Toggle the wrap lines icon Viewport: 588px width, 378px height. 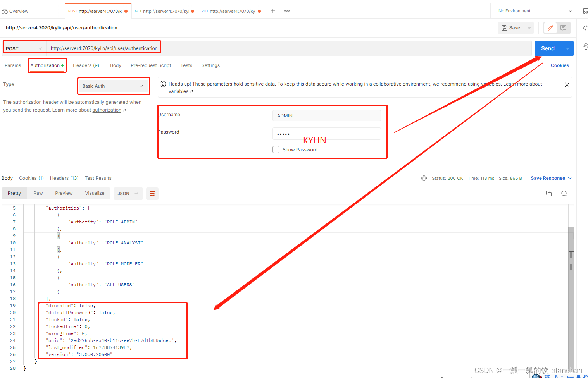pyautogui.click(x=152, y=194)
